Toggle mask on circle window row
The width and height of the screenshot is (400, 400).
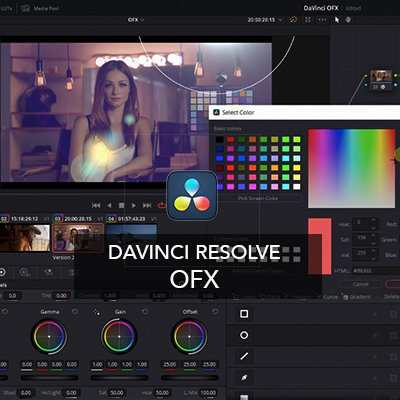click(x=393, y=335)
